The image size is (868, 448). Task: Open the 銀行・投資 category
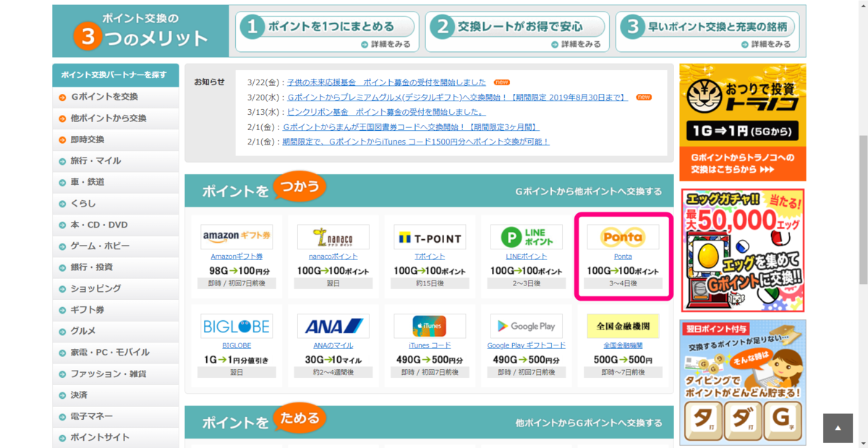(x=116, y=267)
